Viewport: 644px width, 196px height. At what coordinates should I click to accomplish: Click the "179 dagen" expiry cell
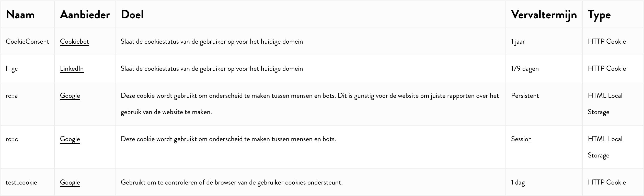tap(525, 69)
